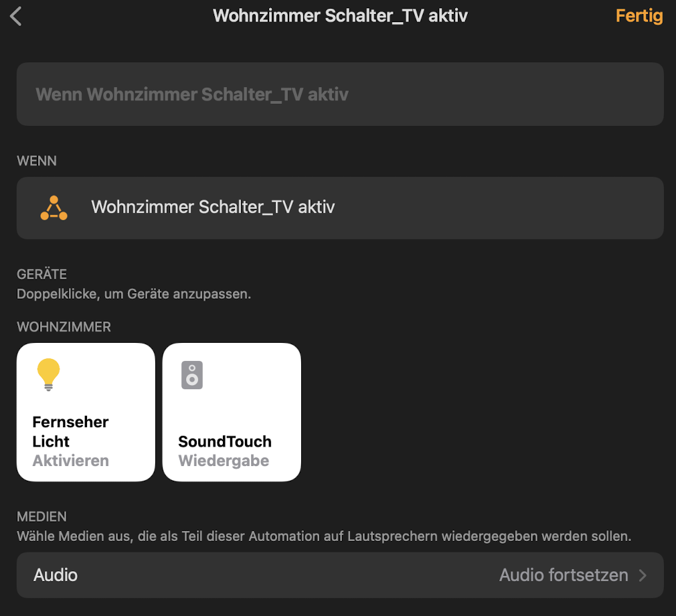
Task: Edit the automation name text field
Action: coord(340,94)
